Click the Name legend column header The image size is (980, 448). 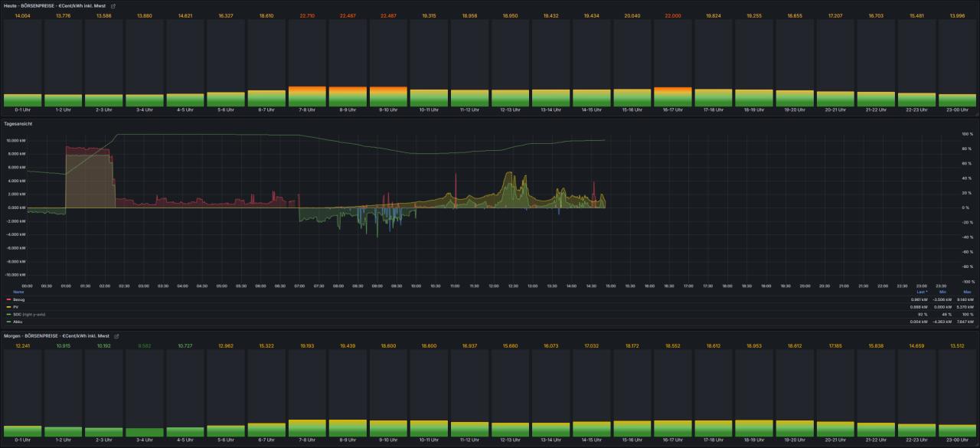coord(18,292)
